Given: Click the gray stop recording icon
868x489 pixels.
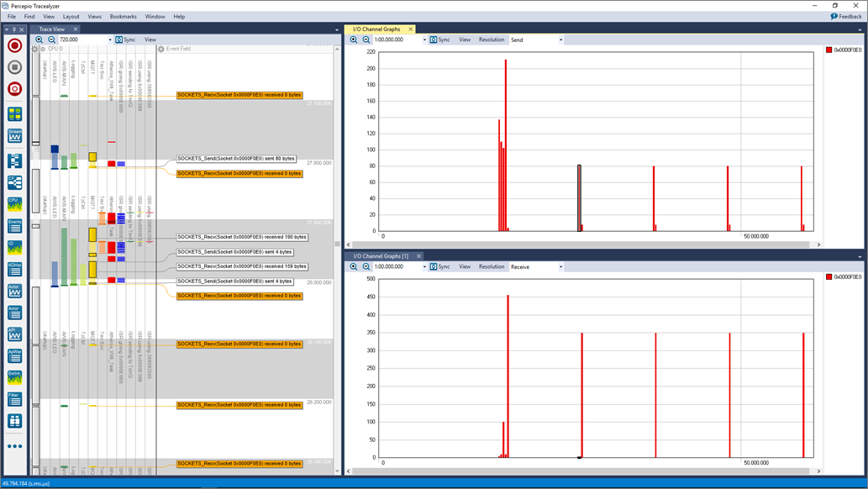Looking at the screenshot, I should pos(14,67).
